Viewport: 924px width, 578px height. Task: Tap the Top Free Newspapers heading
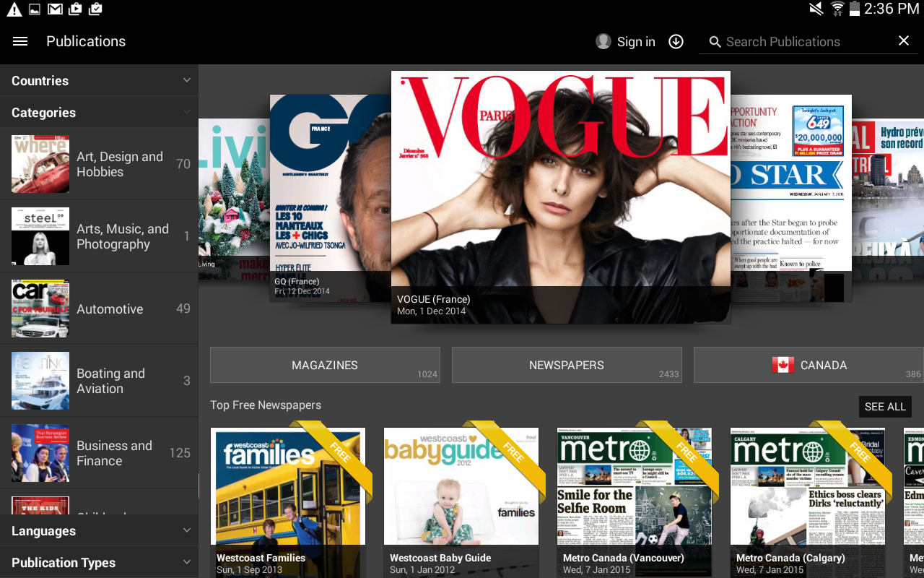(266, 405)
